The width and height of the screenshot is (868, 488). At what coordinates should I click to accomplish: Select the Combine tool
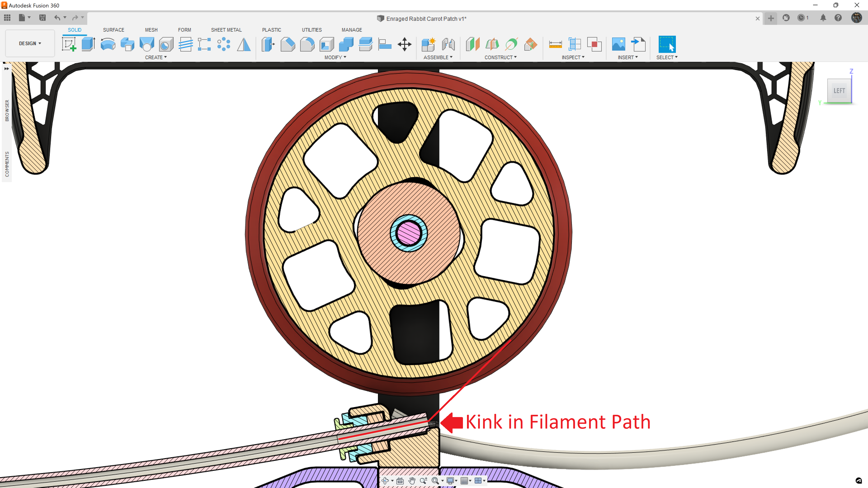[x=346, y=44]
